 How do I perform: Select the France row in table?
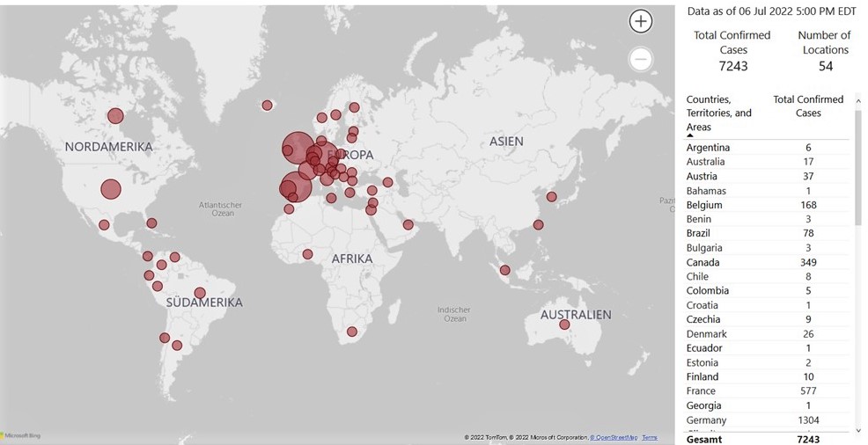[767, 390]
